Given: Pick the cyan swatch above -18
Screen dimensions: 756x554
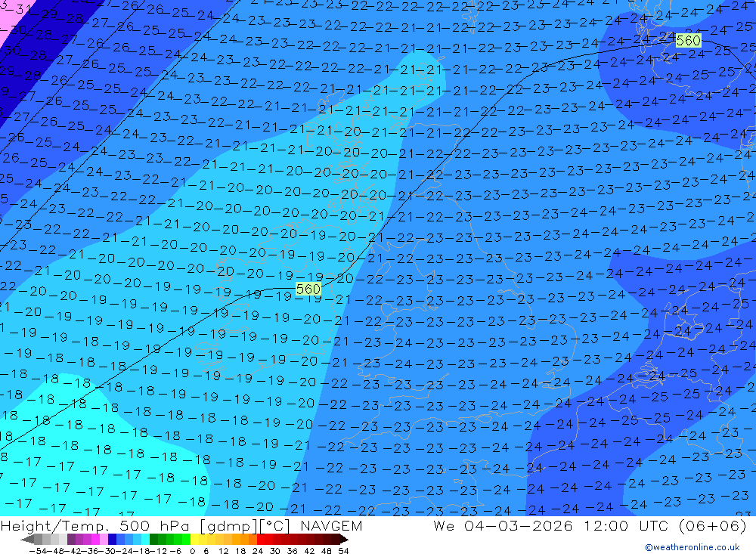Looking at the screenshot, I should coord(146,540).
